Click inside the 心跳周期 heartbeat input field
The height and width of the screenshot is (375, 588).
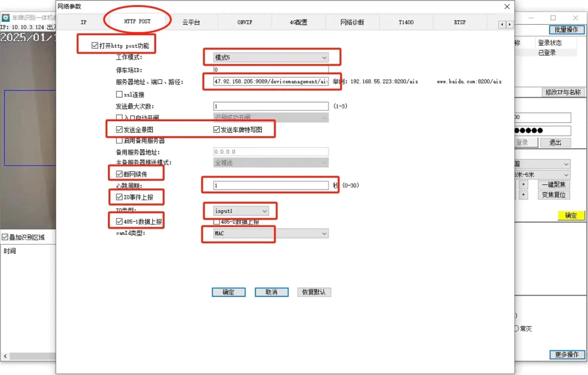pyautogui.click(x=270, y=184)
